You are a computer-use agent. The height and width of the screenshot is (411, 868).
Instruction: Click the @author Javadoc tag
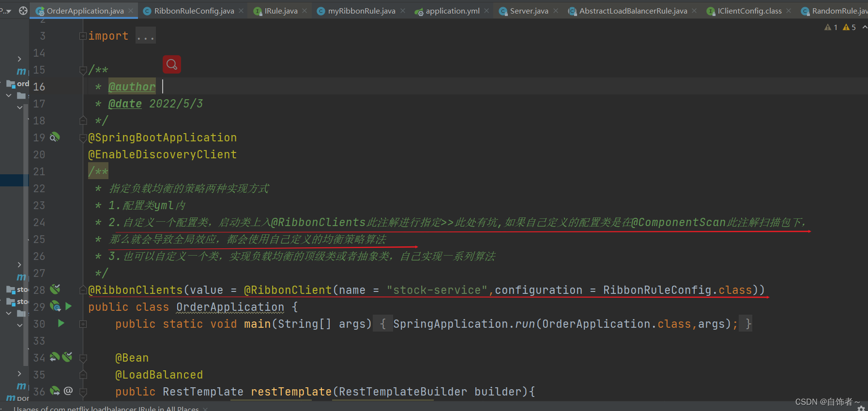pos(132,87)
